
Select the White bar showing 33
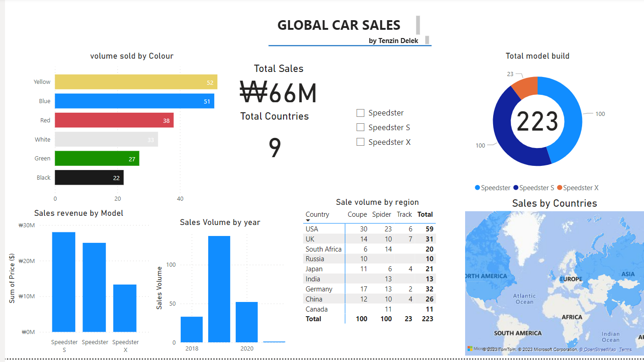click(x=106, y=139)
